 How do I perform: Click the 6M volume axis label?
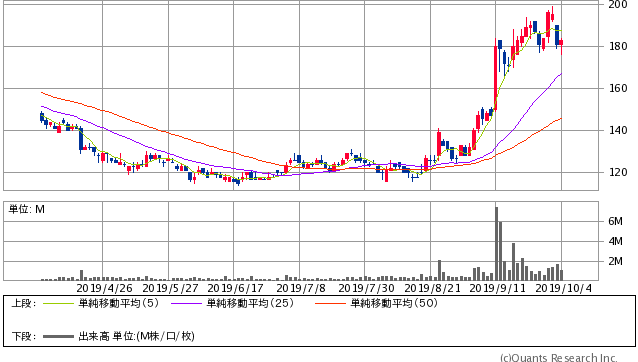615,221
